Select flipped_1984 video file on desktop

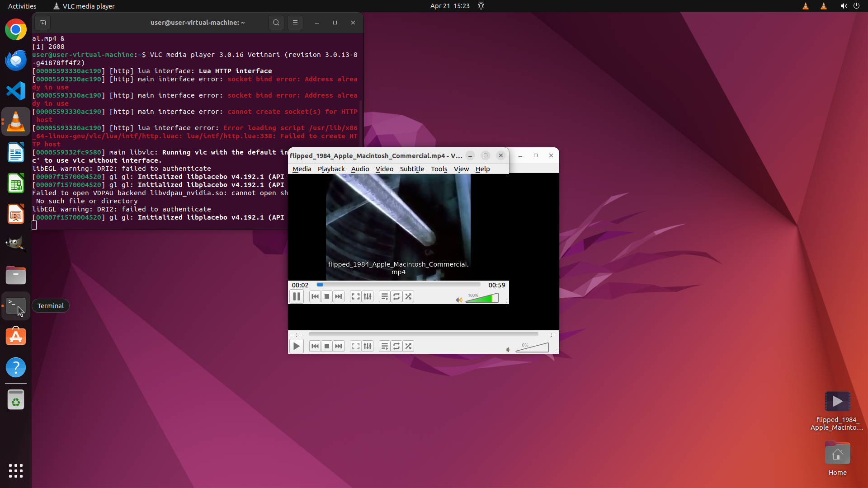[837, 402]
